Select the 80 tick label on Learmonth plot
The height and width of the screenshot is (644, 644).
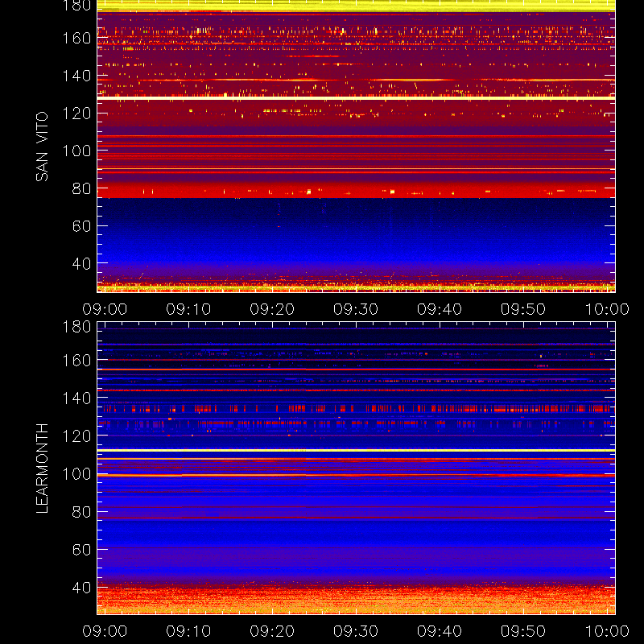click(x=81, y=512)
